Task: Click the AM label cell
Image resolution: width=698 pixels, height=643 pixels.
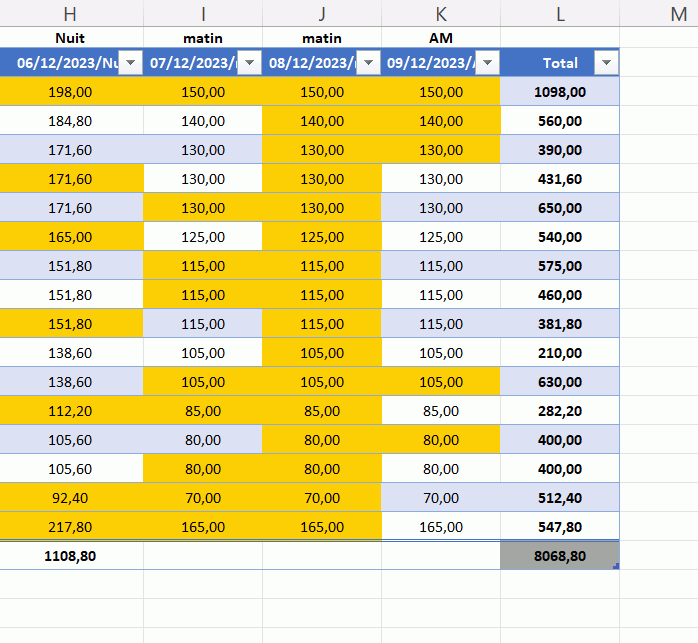Action: click(441, 37)
